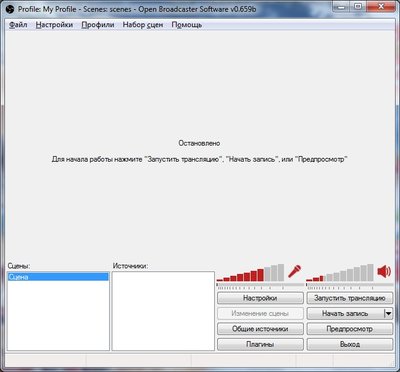Click the Запустить трансляцию button
The image size is (400, 372).
pos(350,298)
